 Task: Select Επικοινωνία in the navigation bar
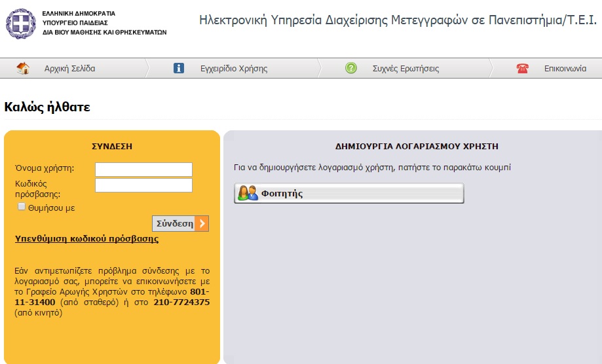565,69
